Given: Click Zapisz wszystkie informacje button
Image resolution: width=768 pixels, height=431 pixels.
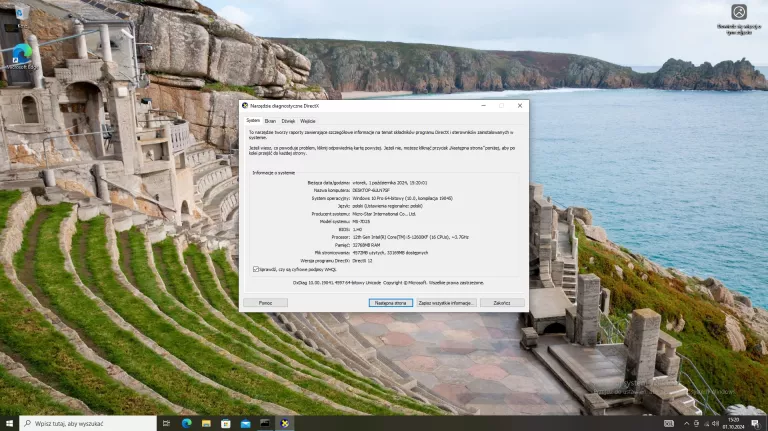Looking at the screenshot, I should [x=446, y=303].
